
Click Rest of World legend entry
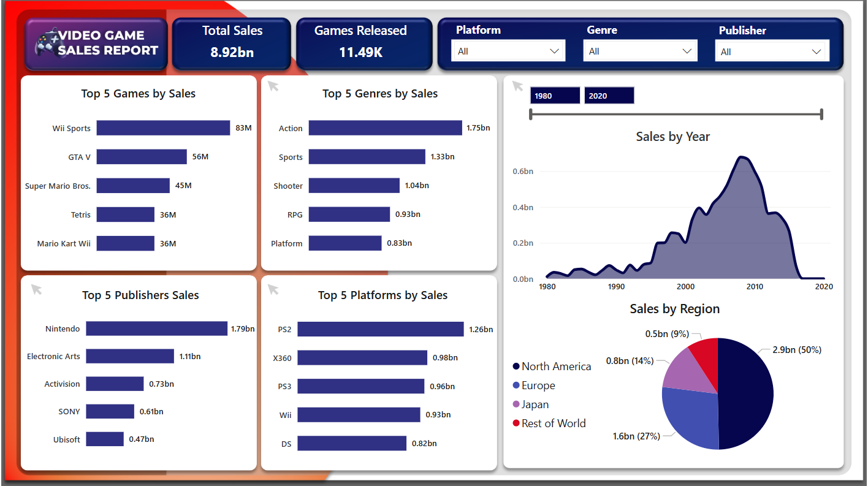point(549,423)
